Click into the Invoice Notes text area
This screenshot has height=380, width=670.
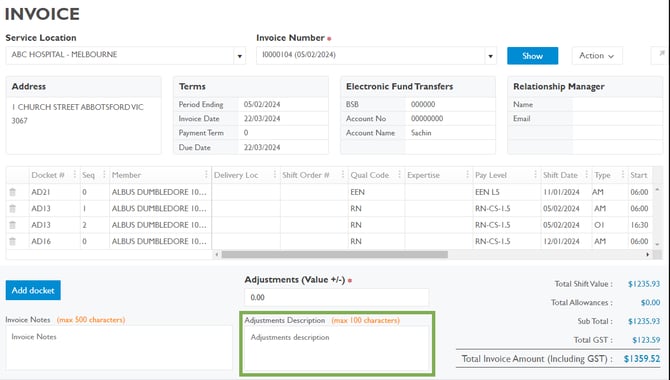[119, 348]
